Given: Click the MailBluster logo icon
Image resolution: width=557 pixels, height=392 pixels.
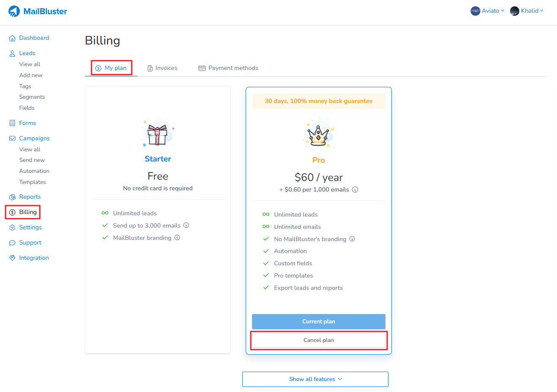Looking at the screenshot, I should coord(14,11).
